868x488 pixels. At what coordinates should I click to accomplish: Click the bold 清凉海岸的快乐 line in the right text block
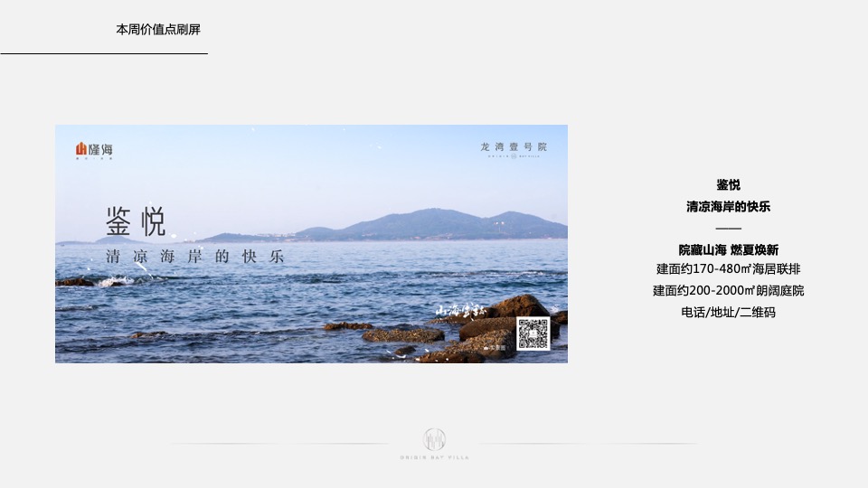click(x=728, y=206)
